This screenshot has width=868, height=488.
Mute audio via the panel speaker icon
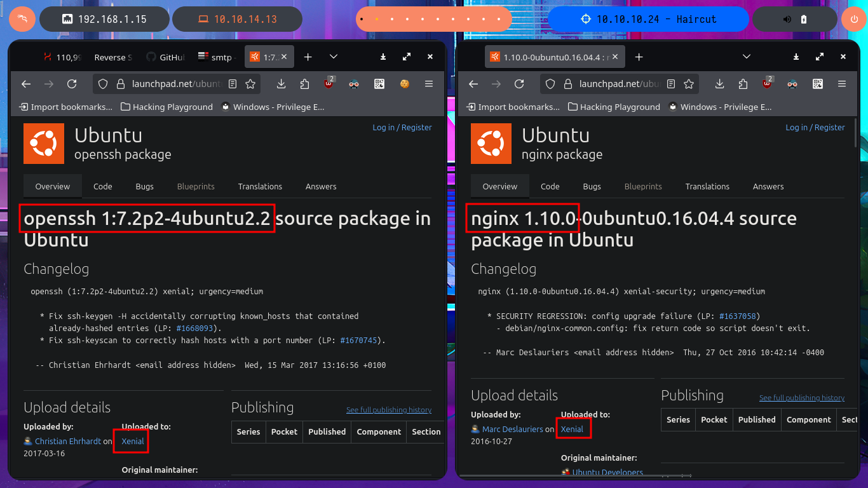coord(787,19)
